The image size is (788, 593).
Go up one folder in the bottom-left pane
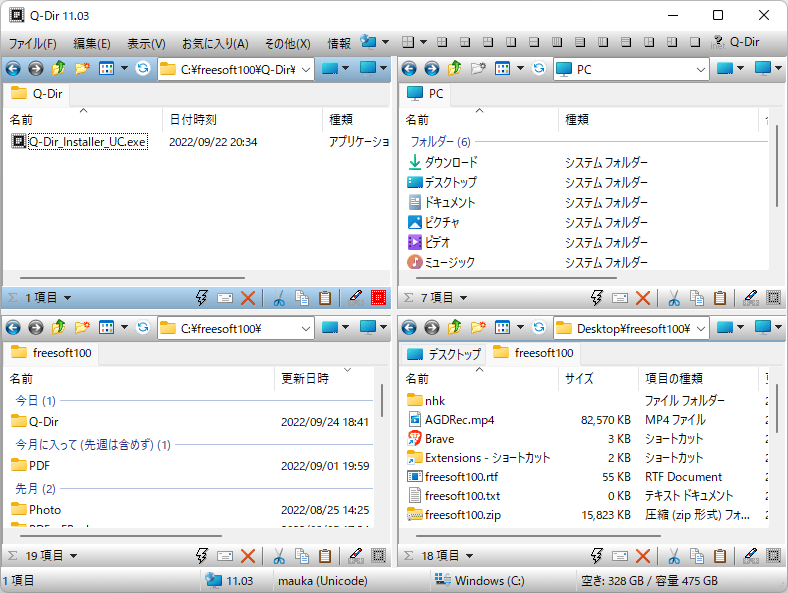(58, 328)
